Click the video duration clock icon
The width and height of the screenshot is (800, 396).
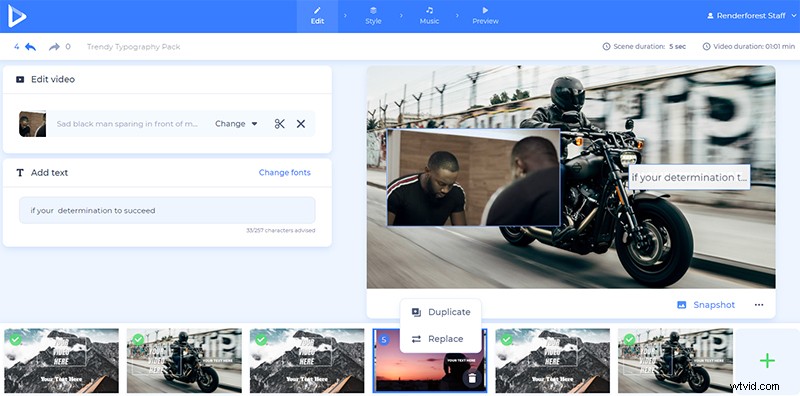[706, 46]
